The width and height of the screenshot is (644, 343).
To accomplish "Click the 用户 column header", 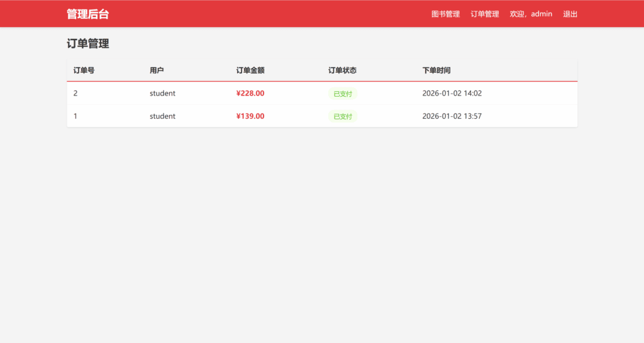I will (157, 70).
